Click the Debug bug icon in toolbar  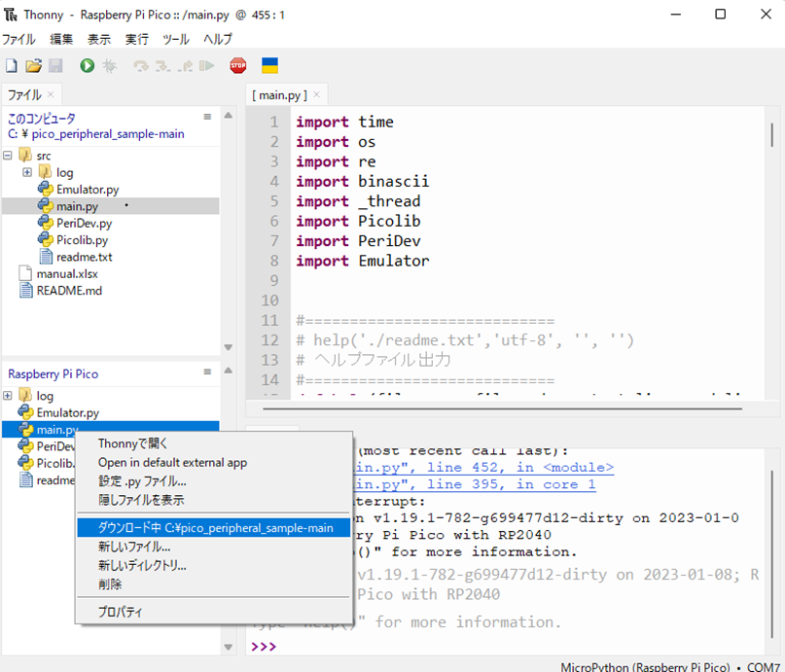coord(110,66)
